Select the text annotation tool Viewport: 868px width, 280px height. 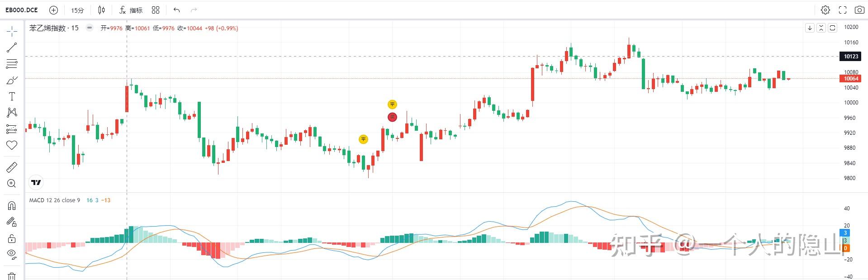point(12,96)
